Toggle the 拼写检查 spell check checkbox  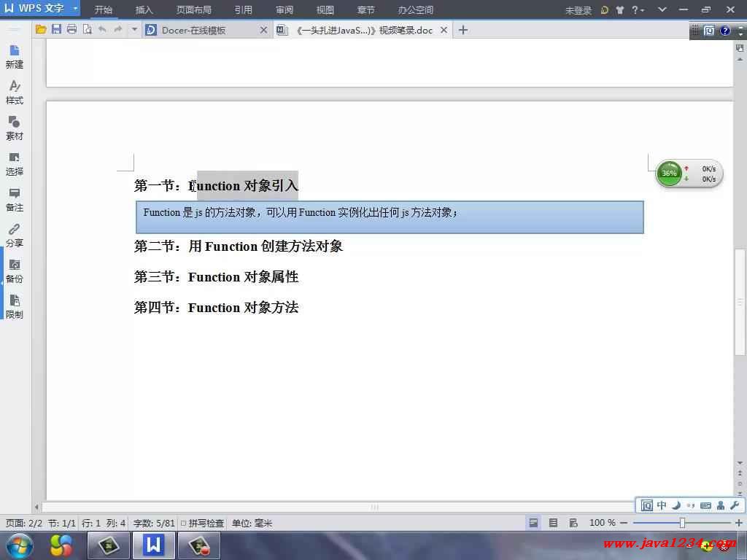coord(184,524)
